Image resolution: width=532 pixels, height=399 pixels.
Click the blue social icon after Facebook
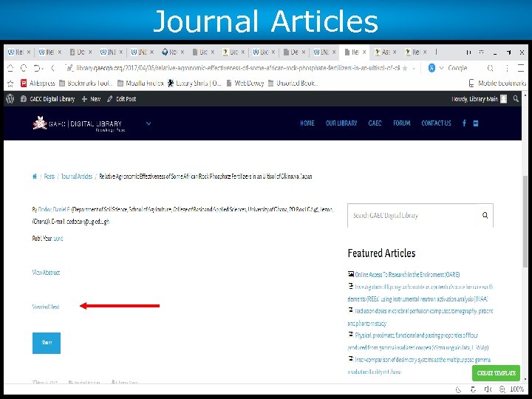click(476, 123)
